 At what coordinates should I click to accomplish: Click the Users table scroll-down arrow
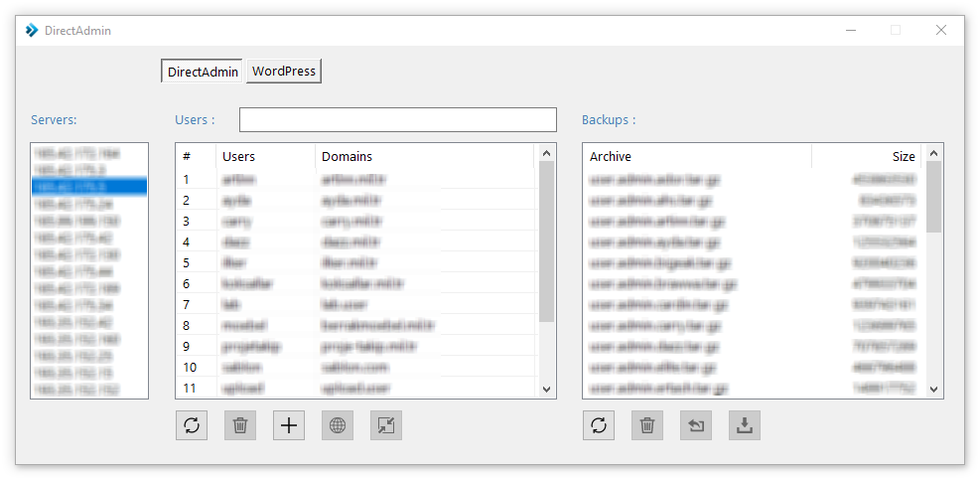tap(546, 390)
